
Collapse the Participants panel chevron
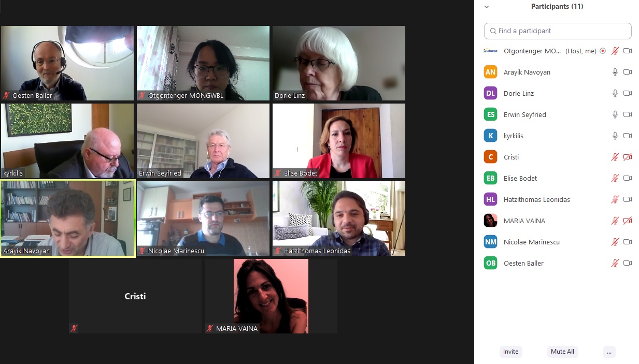click(x=487, y=7)
